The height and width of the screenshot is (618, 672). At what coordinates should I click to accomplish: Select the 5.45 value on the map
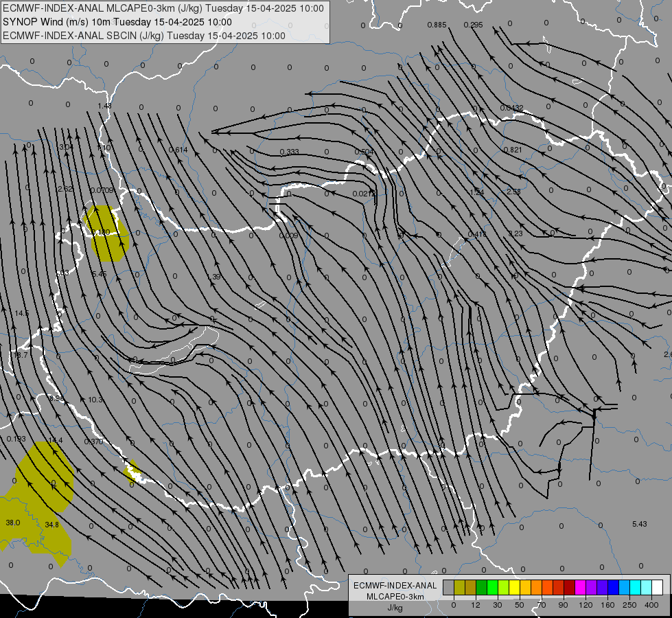click(x=99, y=274)
